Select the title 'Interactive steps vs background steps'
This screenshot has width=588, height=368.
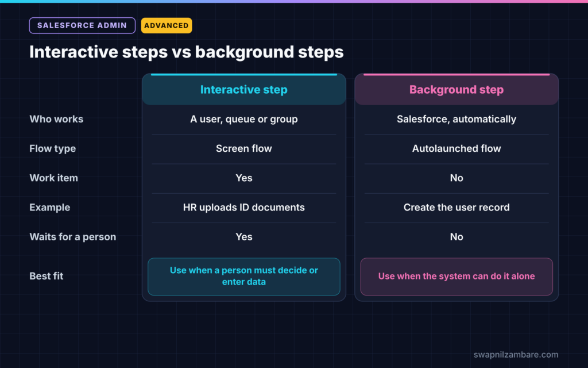click(x=187, y=52)
